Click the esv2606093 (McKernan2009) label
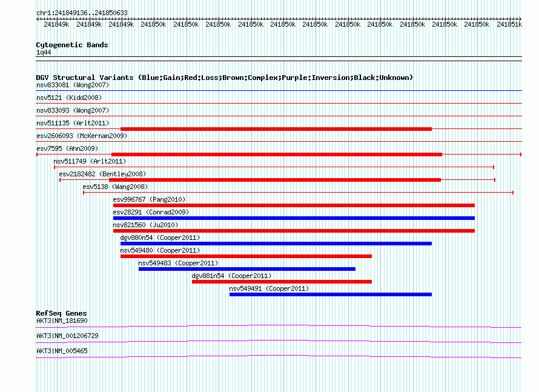Image resolution: width=539 pixels, height=392 pixels. coord(82,136)
